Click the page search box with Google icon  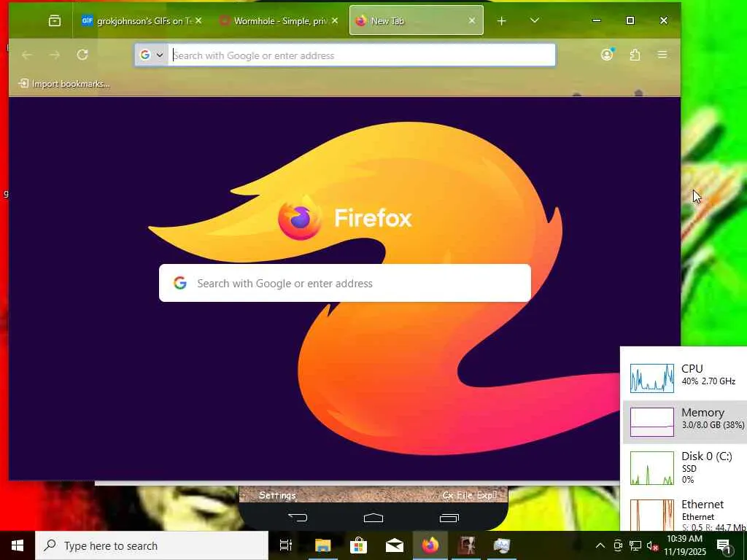345,283
